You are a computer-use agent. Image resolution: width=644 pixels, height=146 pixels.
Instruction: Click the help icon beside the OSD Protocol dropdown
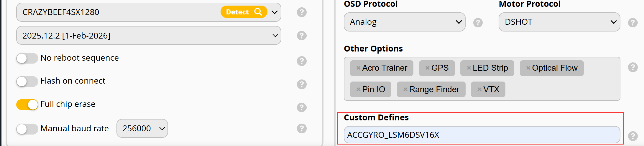478,22
